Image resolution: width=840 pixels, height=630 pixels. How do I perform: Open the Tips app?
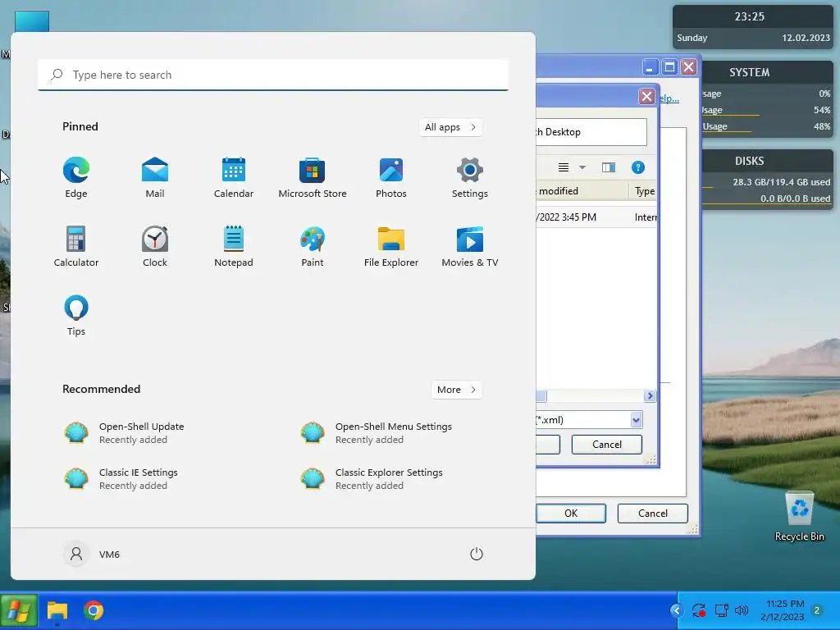[x=76, y=316]
